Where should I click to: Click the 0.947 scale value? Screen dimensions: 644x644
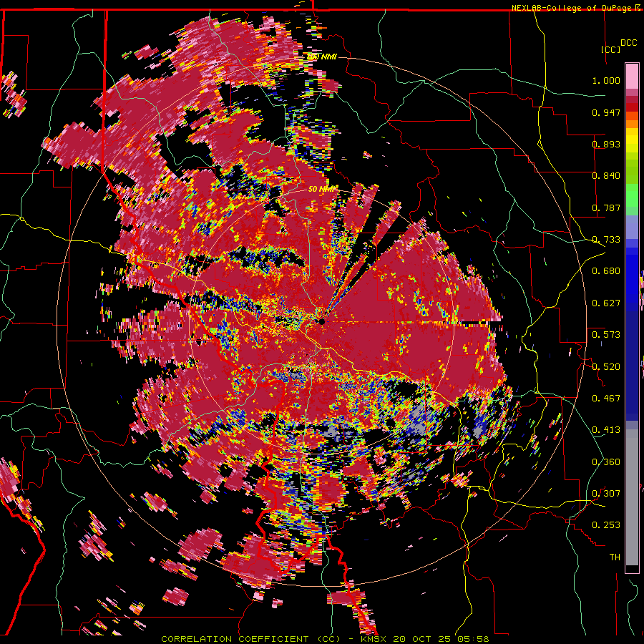[606, 112]
